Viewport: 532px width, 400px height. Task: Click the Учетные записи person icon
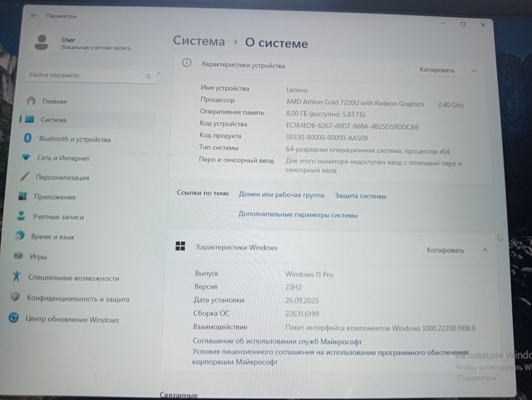(21, 216)
